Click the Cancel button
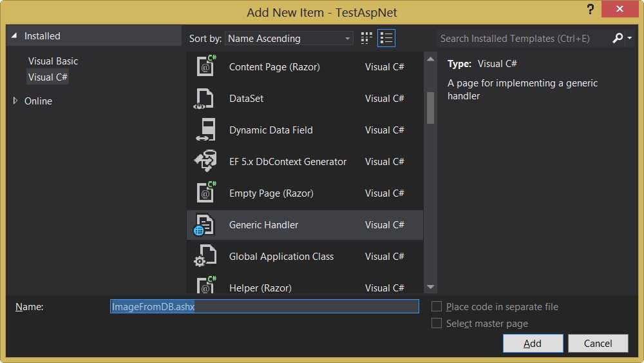Viewport: 644px width, 363px height. click(598, 343)
